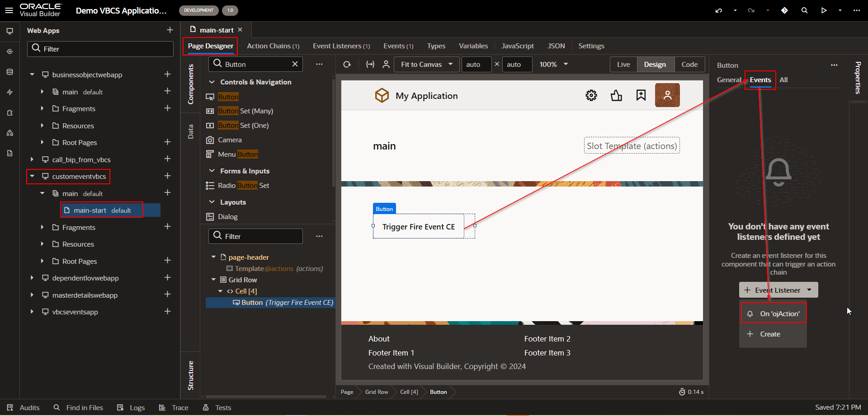Click Trigger Fire Event CE button on canvas

[x=419, y=227]
